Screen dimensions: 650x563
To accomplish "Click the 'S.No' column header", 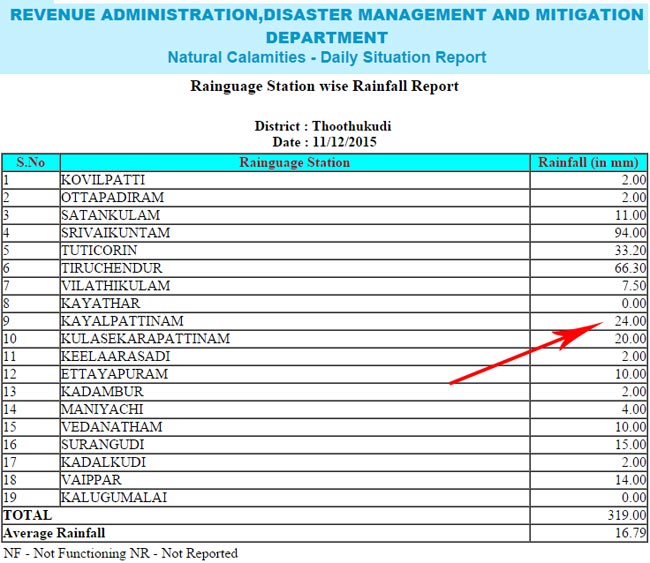I will [x=31, y=162].
